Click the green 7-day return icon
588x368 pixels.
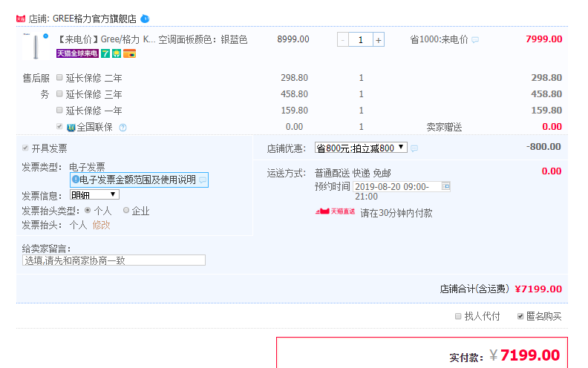click(x=105, y=53)
